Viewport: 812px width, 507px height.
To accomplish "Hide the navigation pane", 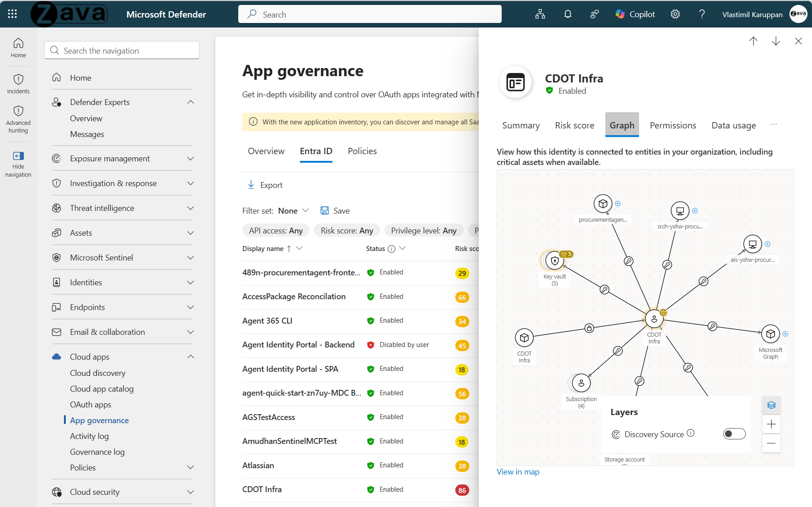I will (18, 164).
